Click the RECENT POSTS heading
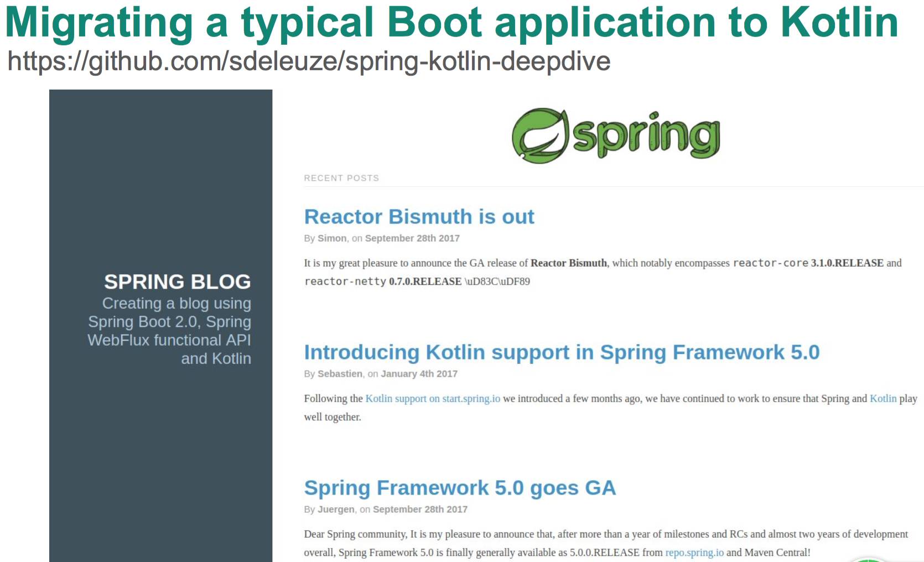Viewport: 924px width, 562px height. tap(341, 178)
